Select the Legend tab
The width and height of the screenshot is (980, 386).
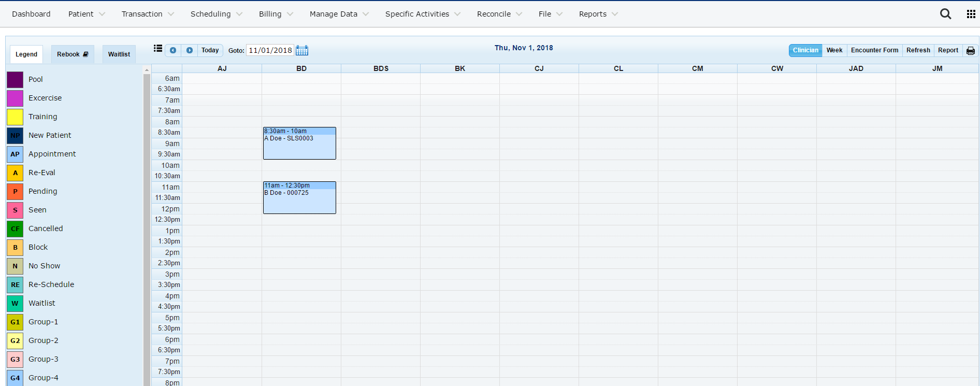pyautogui.click(x=26, y=54)
